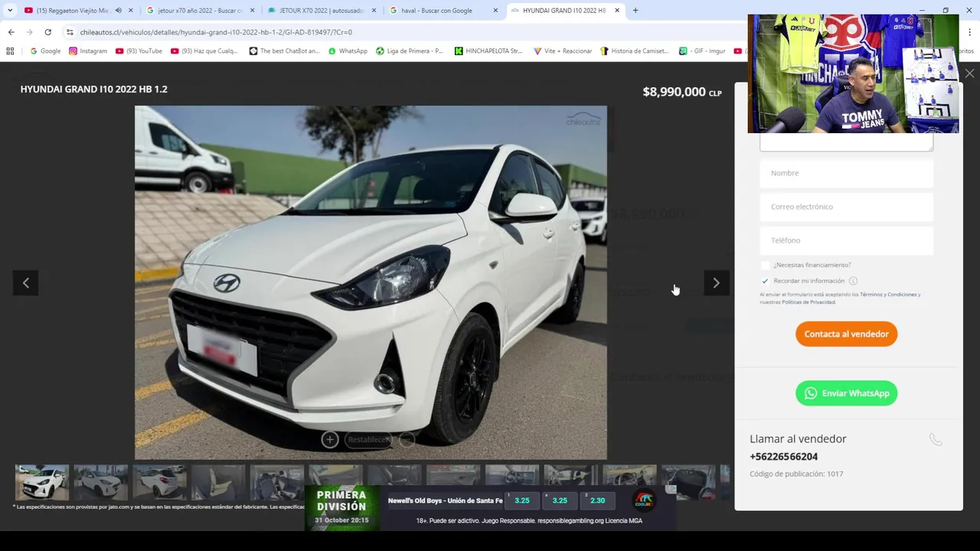Click the $8,990,000 CLP price text
This screenshot has width=980, height=551.
[682, 92]
